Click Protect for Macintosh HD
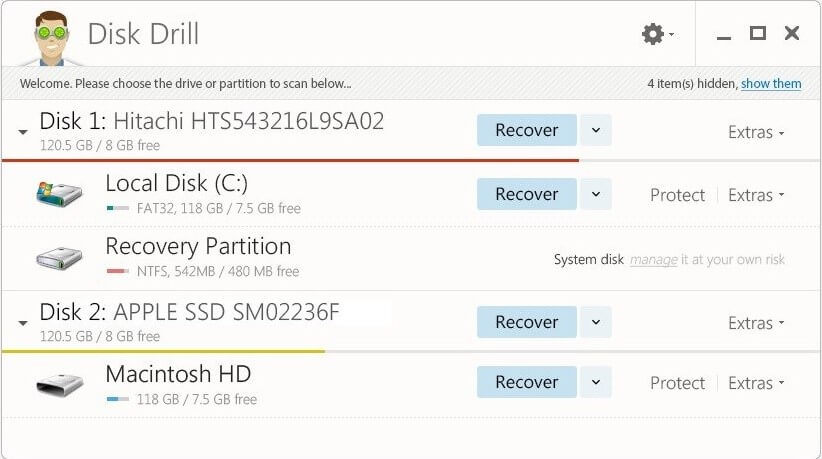822x459 pixels. (x=677, y=383)
